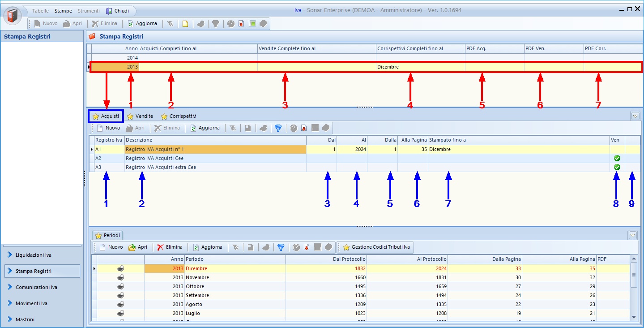The width and height of the screenshot is (644, 328).
Task: Switch to the Corrispettivi tab
Action: point(179,117)
